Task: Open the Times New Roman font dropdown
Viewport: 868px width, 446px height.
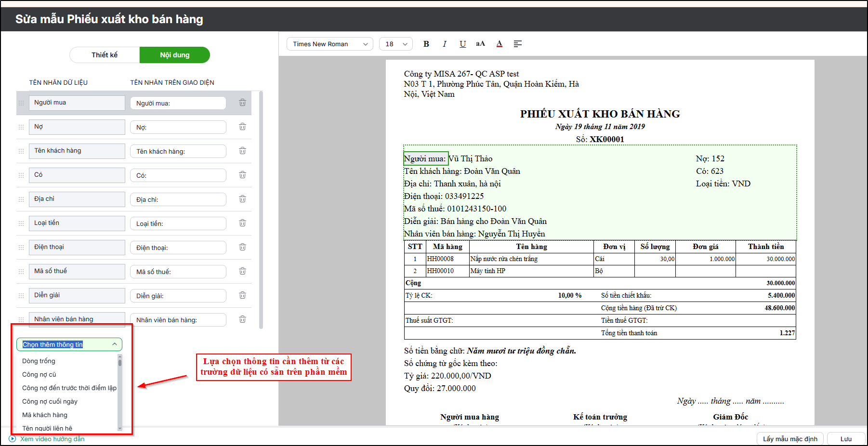Action: [x=330, y=44]
